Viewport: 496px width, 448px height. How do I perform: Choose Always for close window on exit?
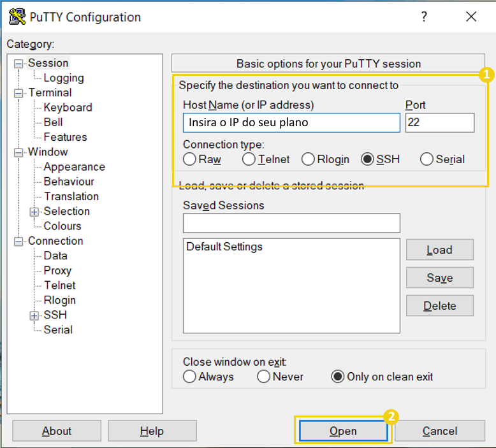(189, 377)
